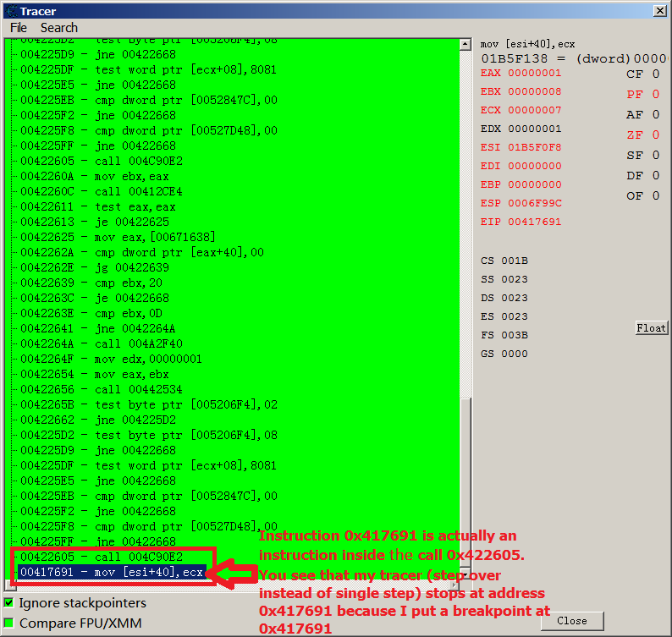Open the Search menu
The image size is (672, 637).
coord(58,28)
